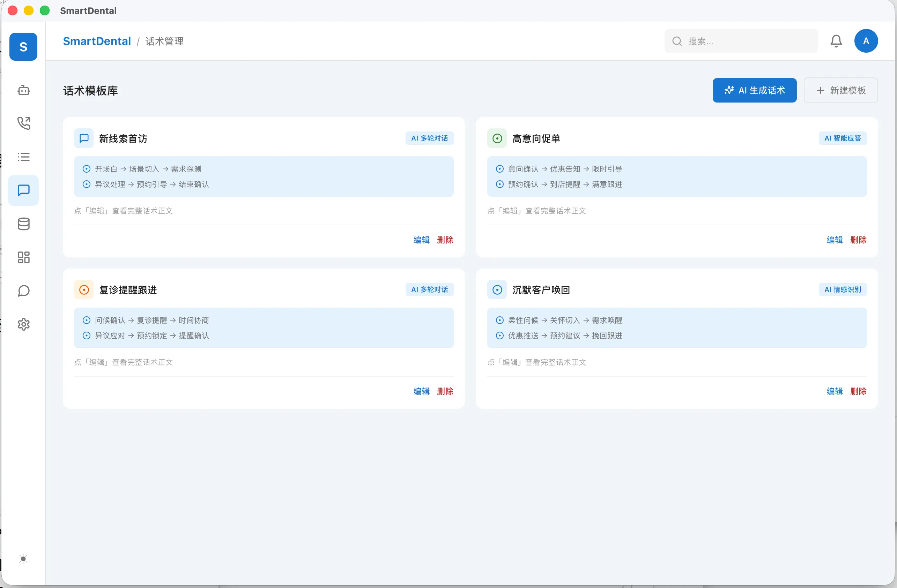Viewport: 897px width, 588px height.
Task: Click the 新线索首访 card title
Action: tap(123, 138)
